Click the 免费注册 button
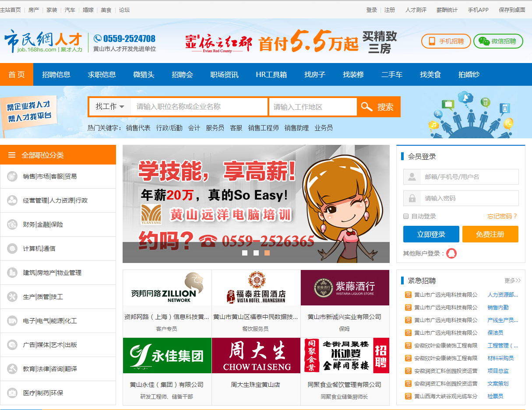Screen dimensions: 532x410 coord(490,234)
